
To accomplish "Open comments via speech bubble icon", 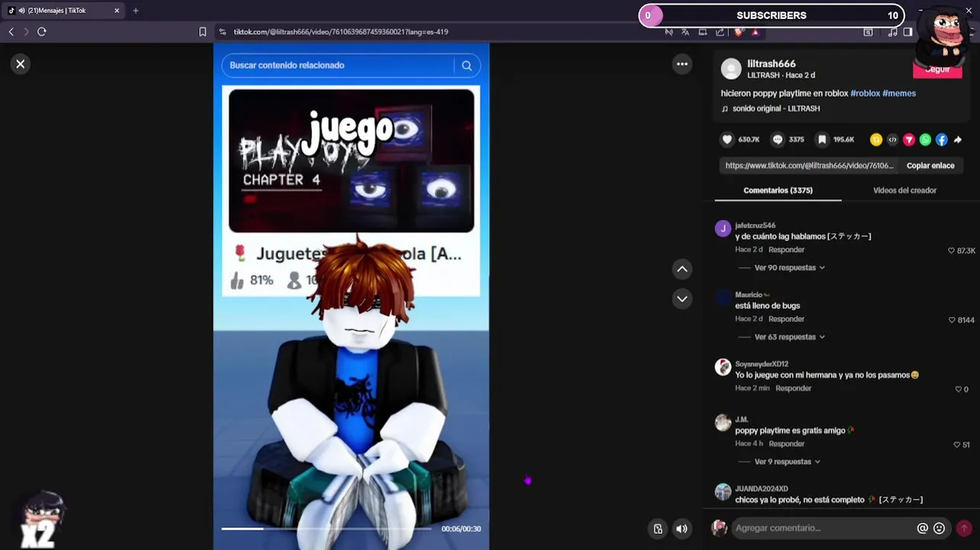I will (778, 140).
